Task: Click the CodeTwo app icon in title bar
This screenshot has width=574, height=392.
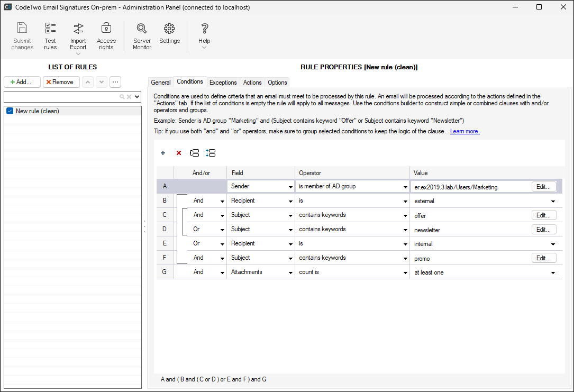Action: 8,7
